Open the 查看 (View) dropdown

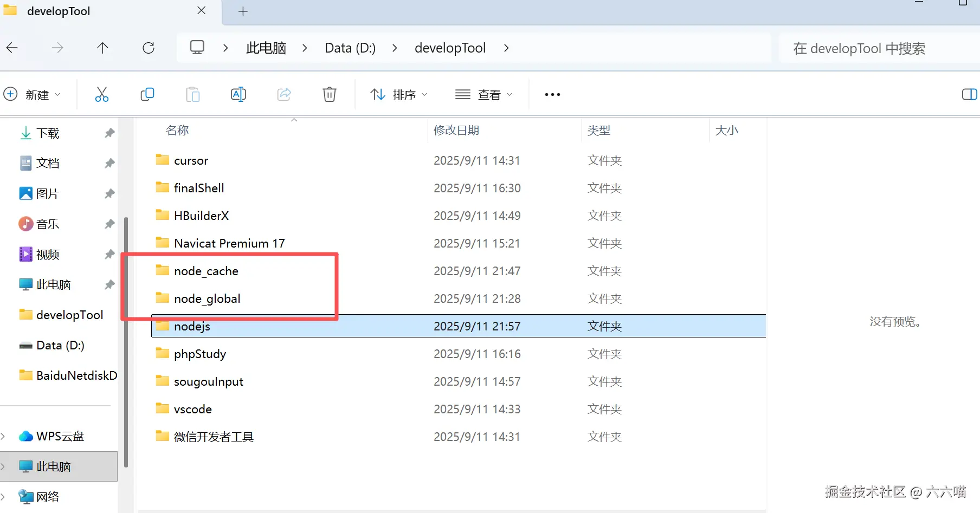[483, 94]
